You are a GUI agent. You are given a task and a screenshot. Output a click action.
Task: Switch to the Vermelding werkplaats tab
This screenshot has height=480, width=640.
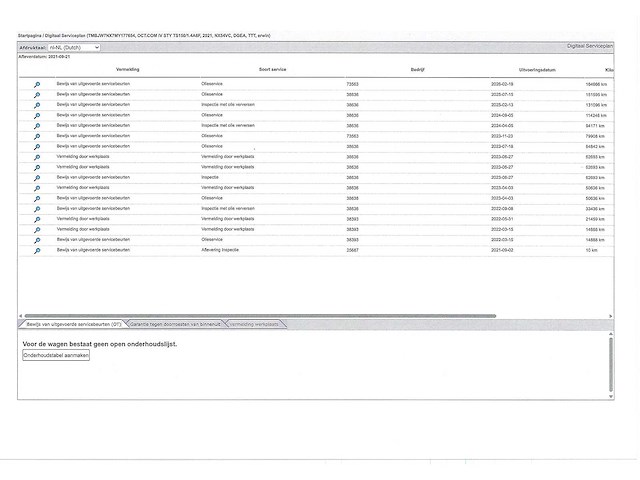tap(254, 324)
